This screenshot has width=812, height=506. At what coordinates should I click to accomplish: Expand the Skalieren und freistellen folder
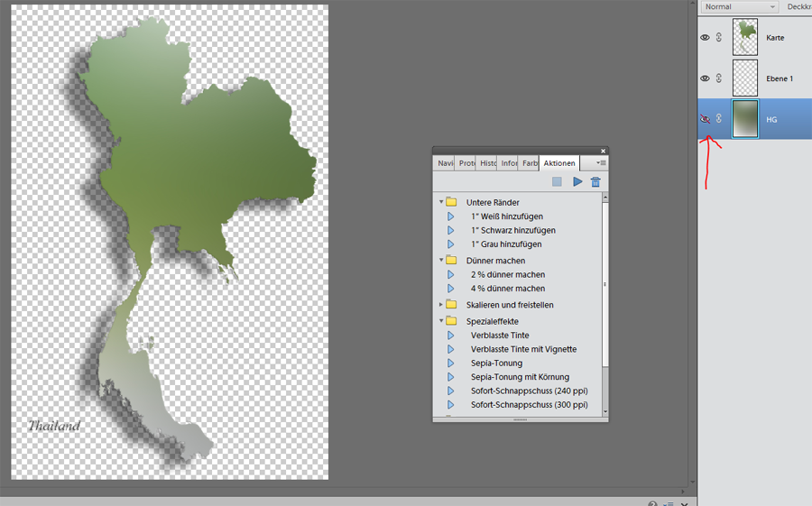[x=441, y=305]
